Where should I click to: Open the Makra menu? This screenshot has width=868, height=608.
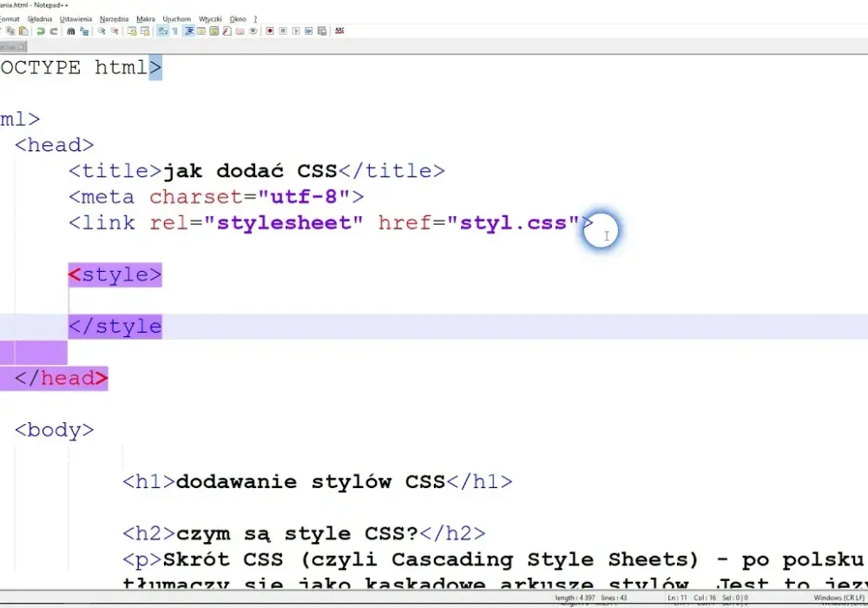point(146,19)
